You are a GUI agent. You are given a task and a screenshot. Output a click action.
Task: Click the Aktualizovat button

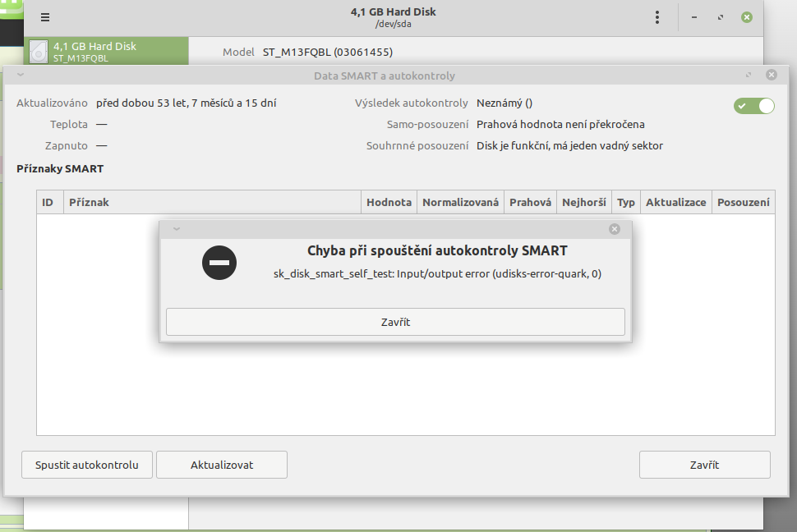point(222,465)
